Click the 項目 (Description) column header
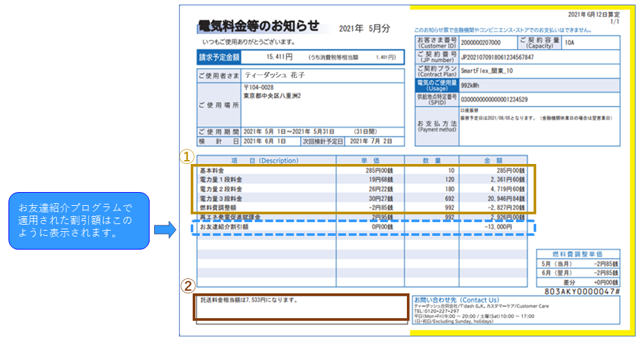This screenshot has width=644, height=343. pyautogui.click(x=268, y=160)
